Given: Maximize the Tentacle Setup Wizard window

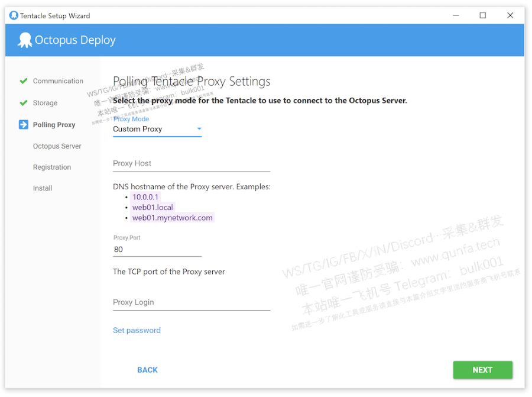Looking at the screenshot, I should pos(483,15).
